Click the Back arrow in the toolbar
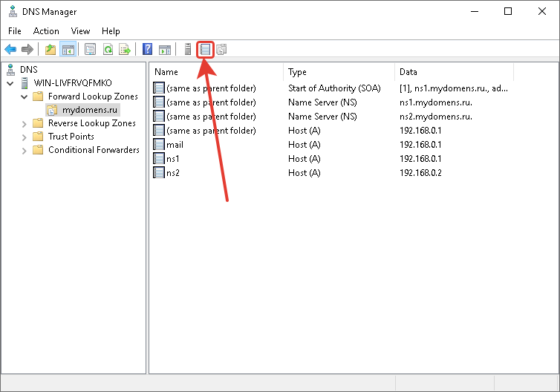560x392 pixels. click(10, 49)
